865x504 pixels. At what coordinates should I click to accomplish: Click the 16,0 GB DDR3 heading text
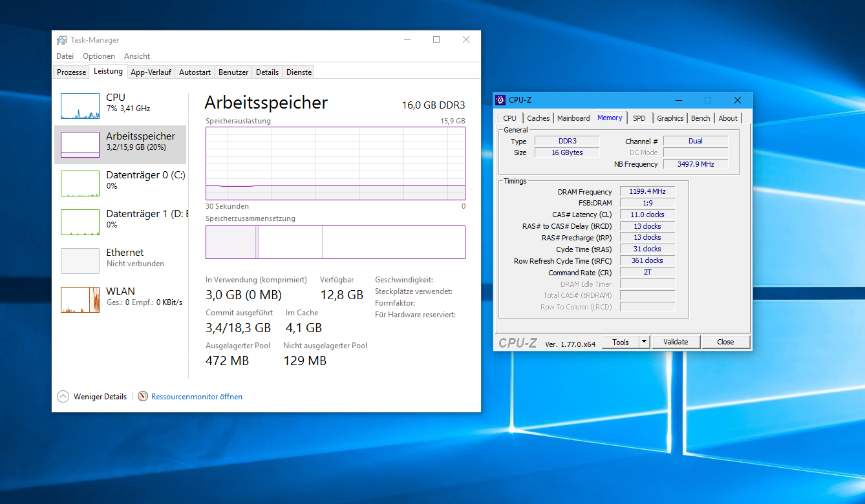pyautogui.click(x=433, y=105)
